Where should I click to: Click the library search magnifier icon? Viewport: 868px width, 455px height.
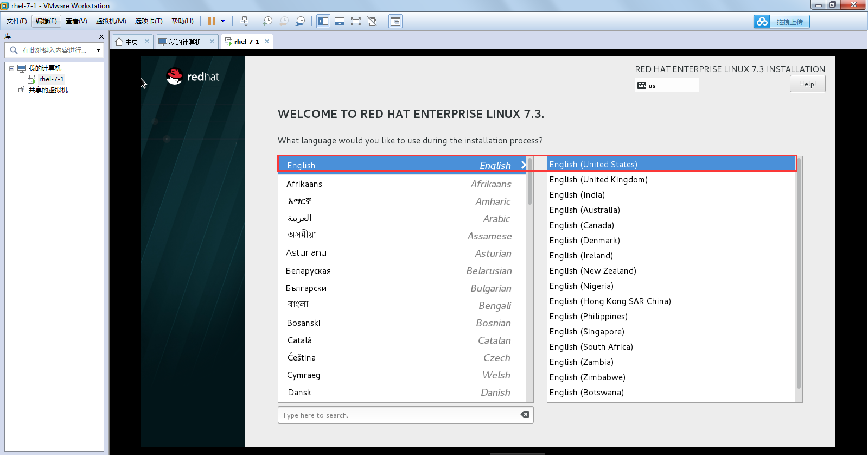(14, 50)
